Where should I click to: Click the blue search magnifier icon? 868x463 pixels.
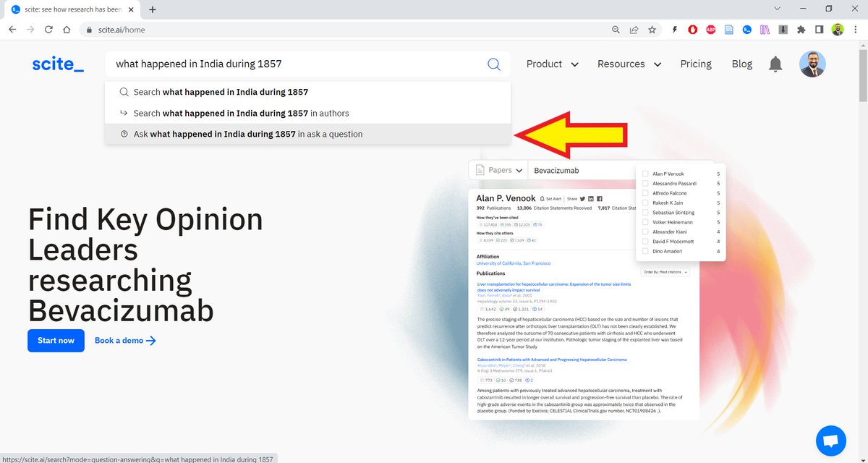(494, 64)
